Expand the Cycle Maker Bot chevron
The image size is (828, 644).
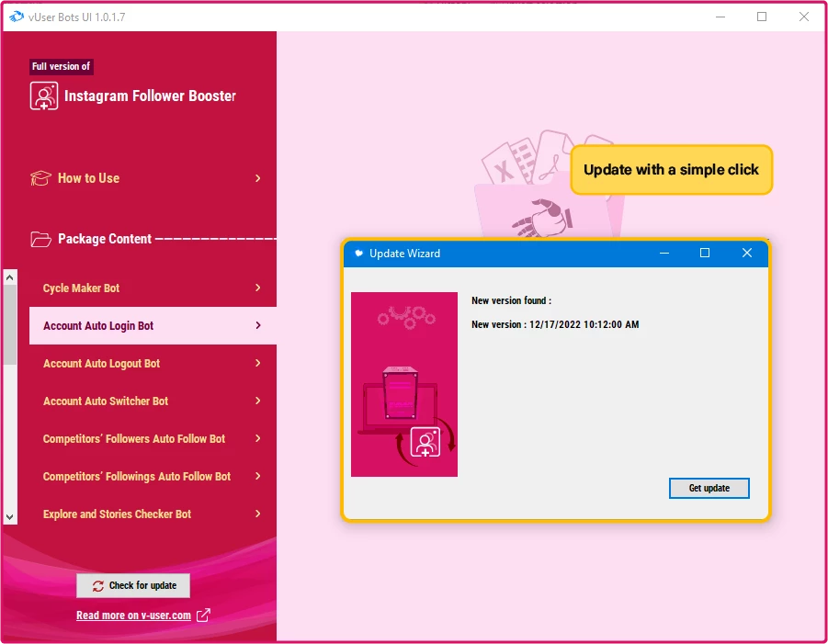(x=257, y=288)
